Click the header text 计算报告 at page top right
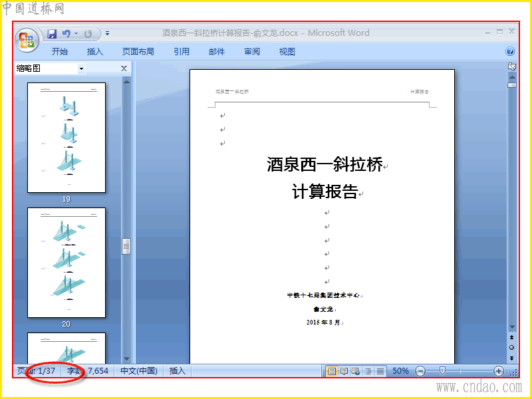 [420, 92]
